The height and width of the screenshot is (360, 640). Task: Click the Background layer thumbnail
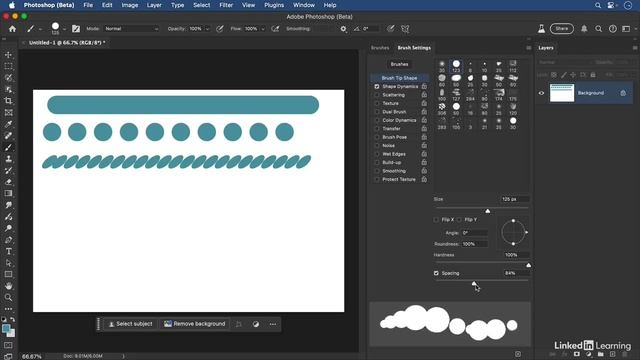click(x=562, y=93)
